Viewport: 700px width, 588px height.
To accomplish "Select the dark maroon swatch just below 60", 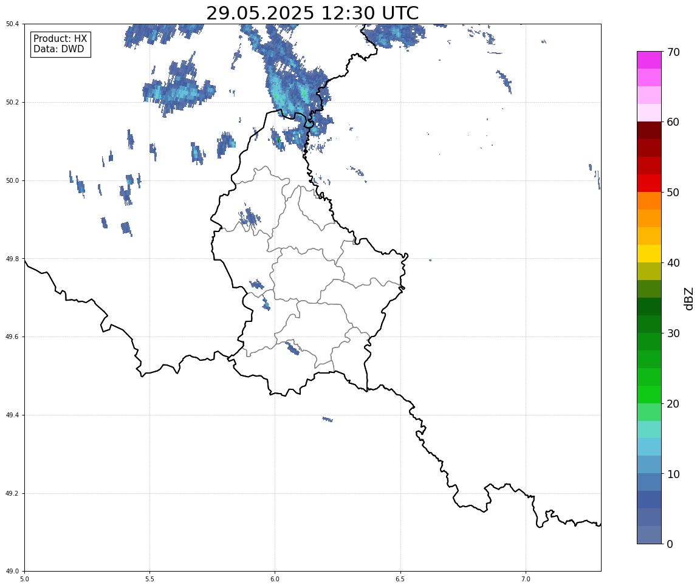I will click(649, 130).
